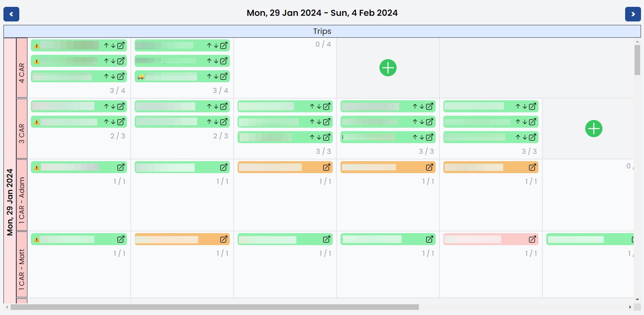Click open icon on orange card in Matt row
The width and height of the screenshot is (644, 315).
(224, 239)
